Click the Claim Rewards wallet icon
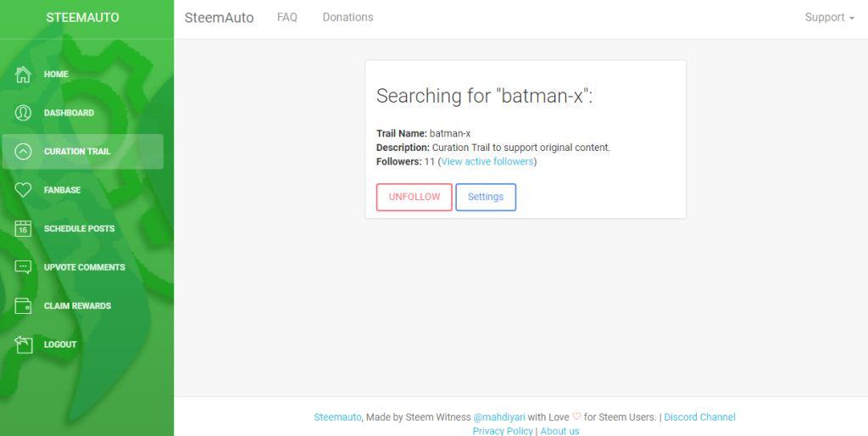Viewport: 868px width, 436px height. pos(24,305)
